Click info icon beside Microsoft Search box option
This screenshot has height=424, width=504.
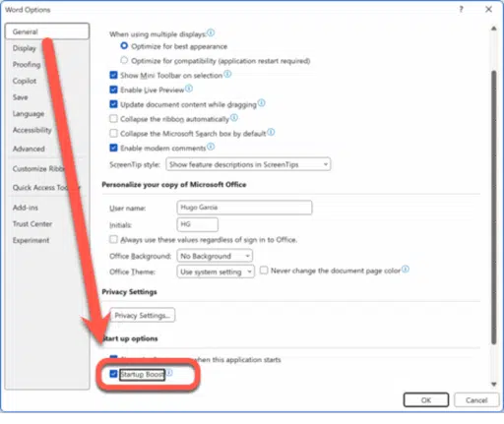[271, 132]
